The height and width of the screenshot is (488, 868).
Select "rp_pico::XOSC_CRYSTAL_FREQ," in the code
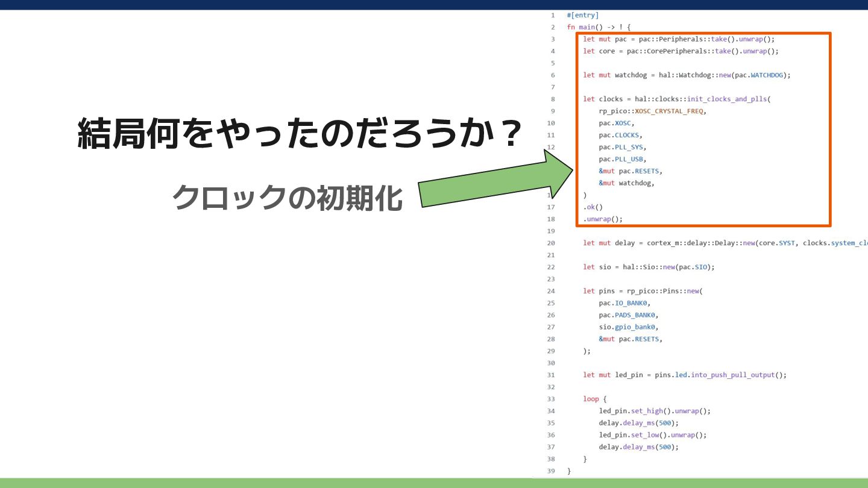click(x=652, y=111)
